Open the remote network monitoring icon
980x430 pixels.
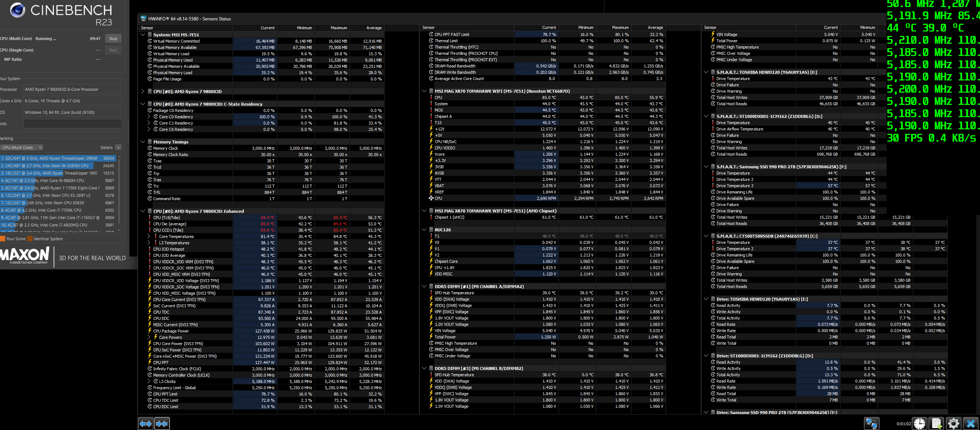871,423
